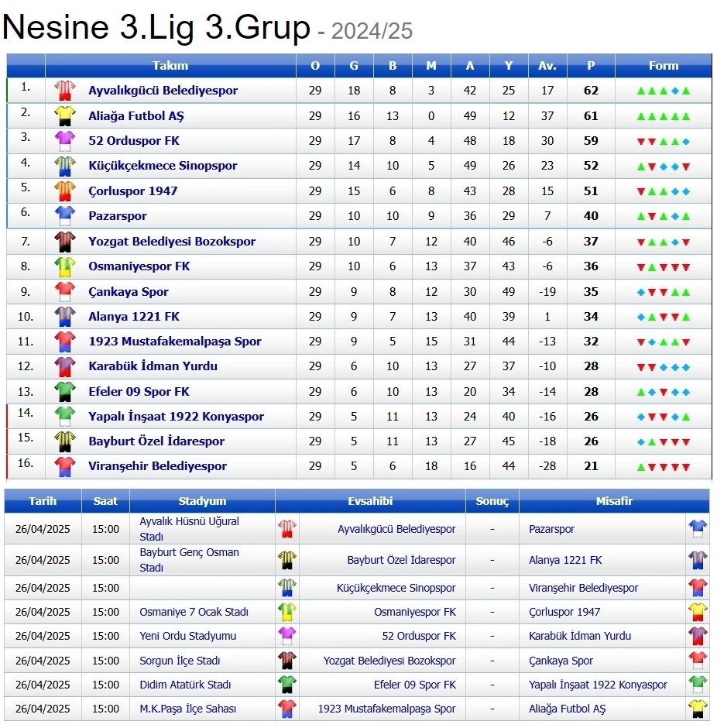The height and width of the screenshot is (728, 717).
Task: Click the Takım column header
Action: pos(170,66)
